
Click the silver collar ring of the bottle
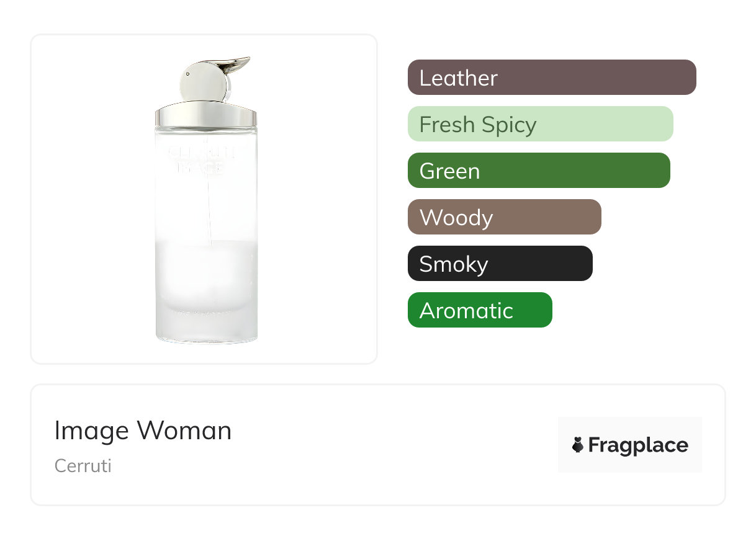(x=205, y=116)
